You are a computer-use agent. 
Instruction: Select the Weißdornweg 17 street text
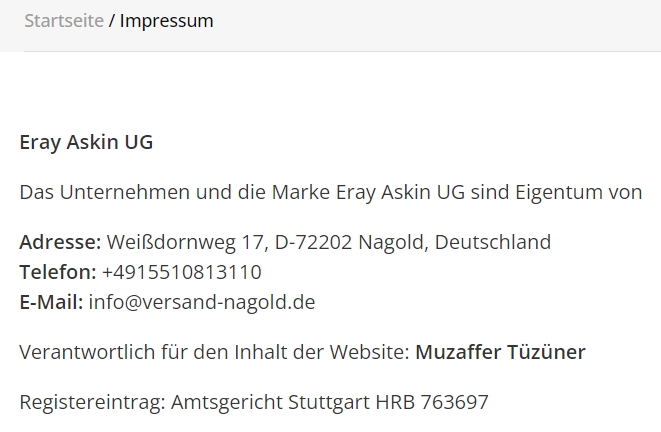187,242
